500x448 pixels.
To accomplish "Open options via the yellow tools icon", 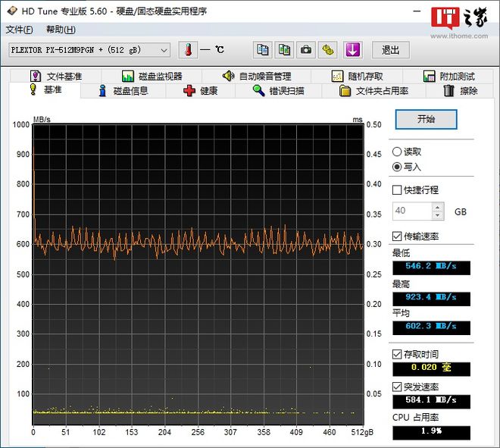I will pyautogui.click(x=327, y=50).
